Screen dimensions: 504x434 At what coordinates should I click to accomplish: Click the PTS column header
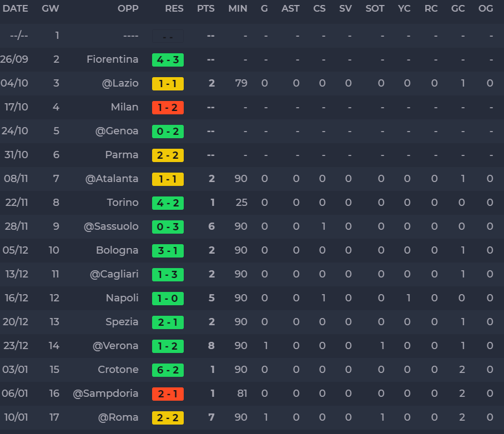(206, 8)
